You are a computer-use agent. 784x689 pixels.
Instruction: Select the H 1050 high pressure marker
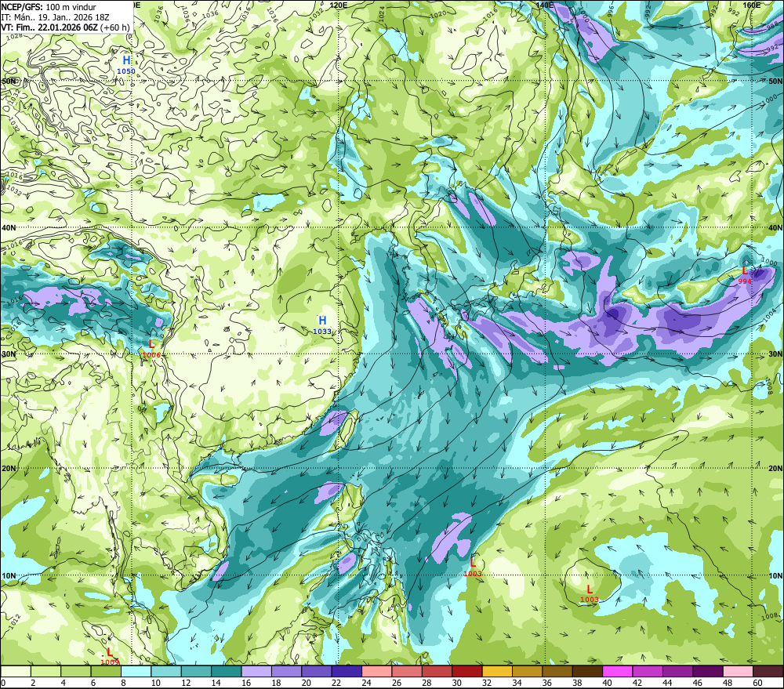tap(126, 65)
